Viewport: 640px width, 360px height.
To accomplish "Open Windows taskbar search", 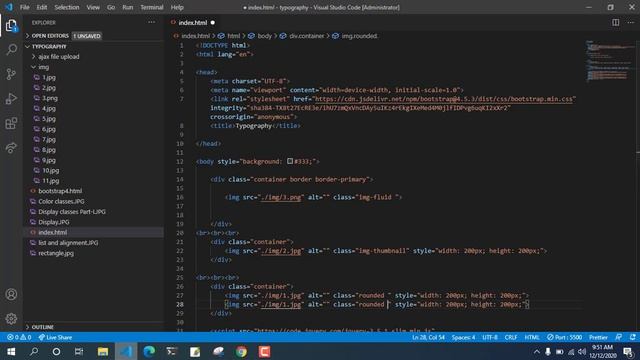I will point(34,351).
